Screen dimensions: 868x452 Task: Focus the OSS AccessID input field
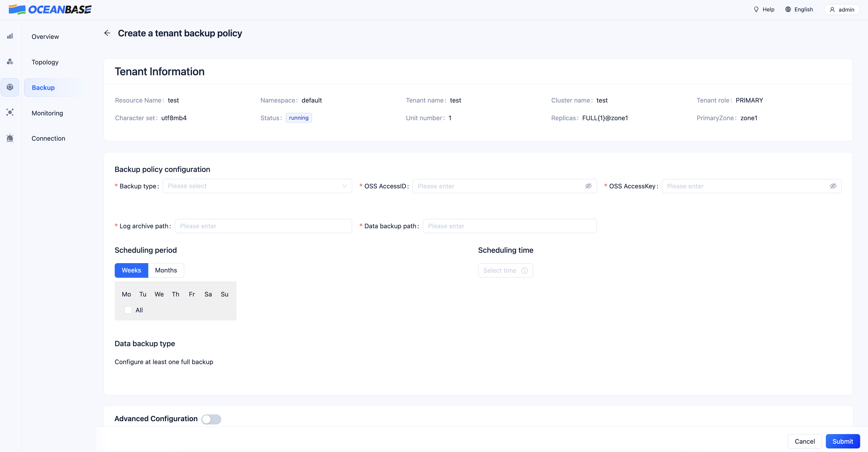(x=504, y=186)
